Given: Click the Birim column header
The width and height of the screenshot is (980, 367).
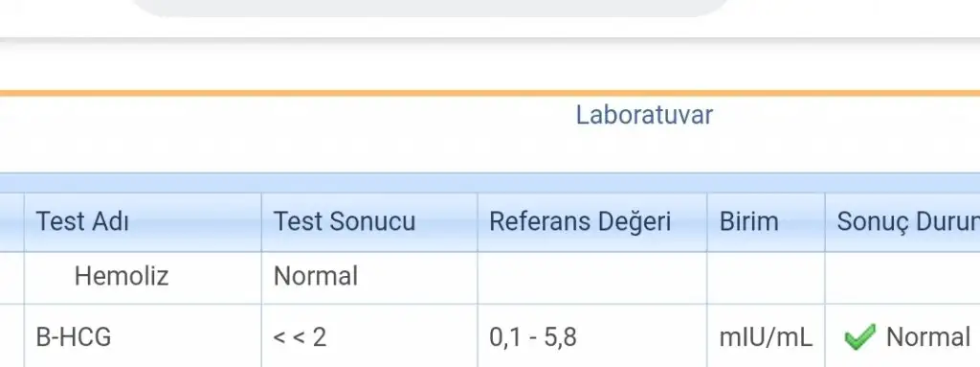Looking at the screenshot, I should 767,222.
